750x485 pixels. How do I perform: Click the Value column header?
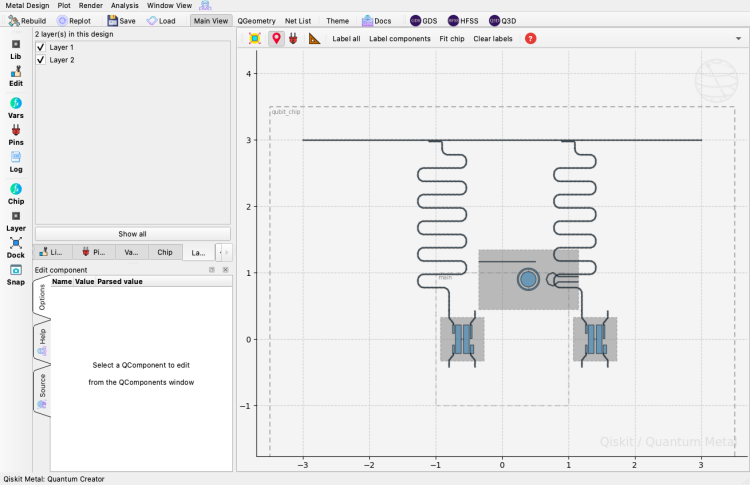(x=84, y=281)
